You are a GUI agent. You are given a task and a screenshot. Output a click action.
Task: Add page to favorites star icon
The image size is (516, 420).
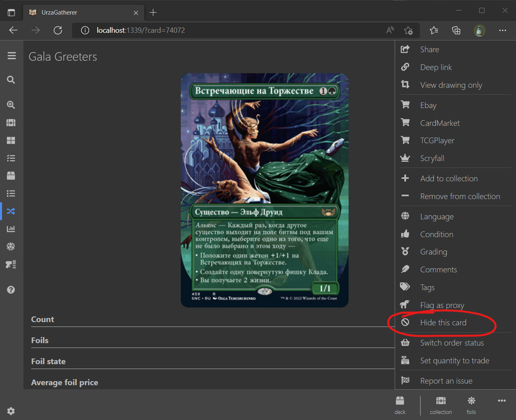[408, 30]
